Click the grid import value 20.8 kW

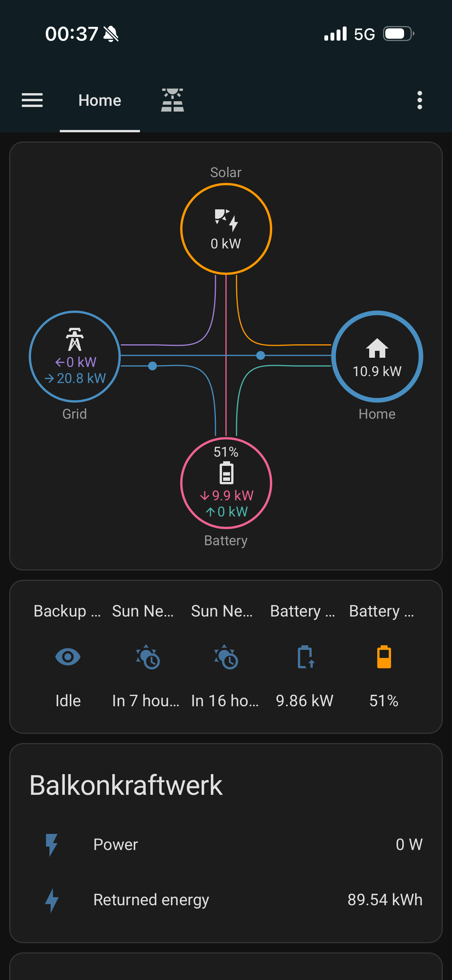tap(81, 378)
